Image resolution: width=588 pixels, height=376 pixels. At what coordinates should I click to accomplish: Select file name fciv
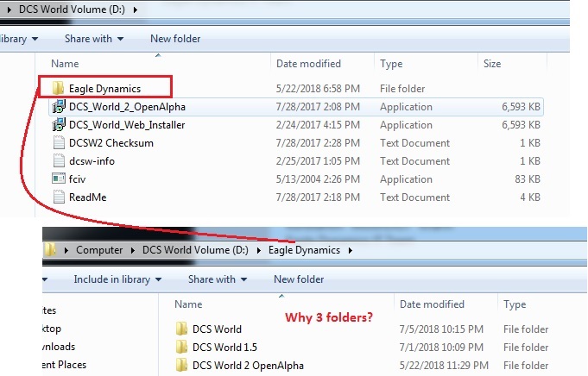pos(77,179)
